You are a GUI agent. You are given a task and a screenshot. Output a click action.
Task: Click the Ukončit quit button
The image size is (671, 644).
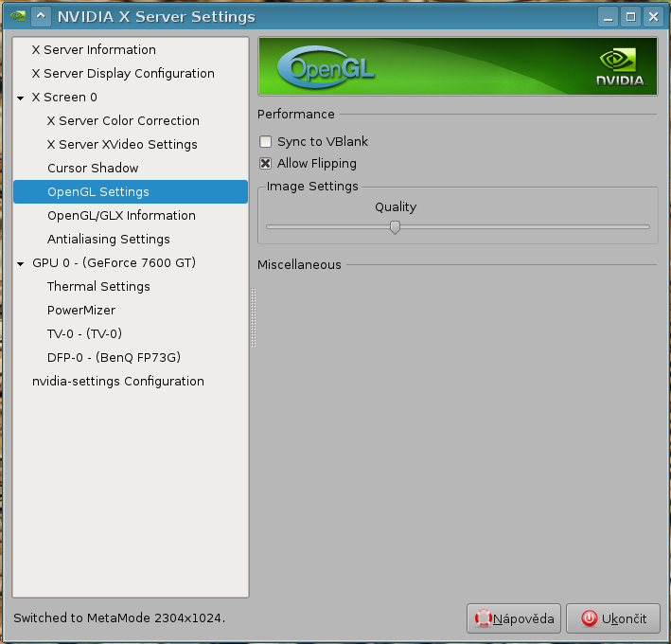coord(613,618)
